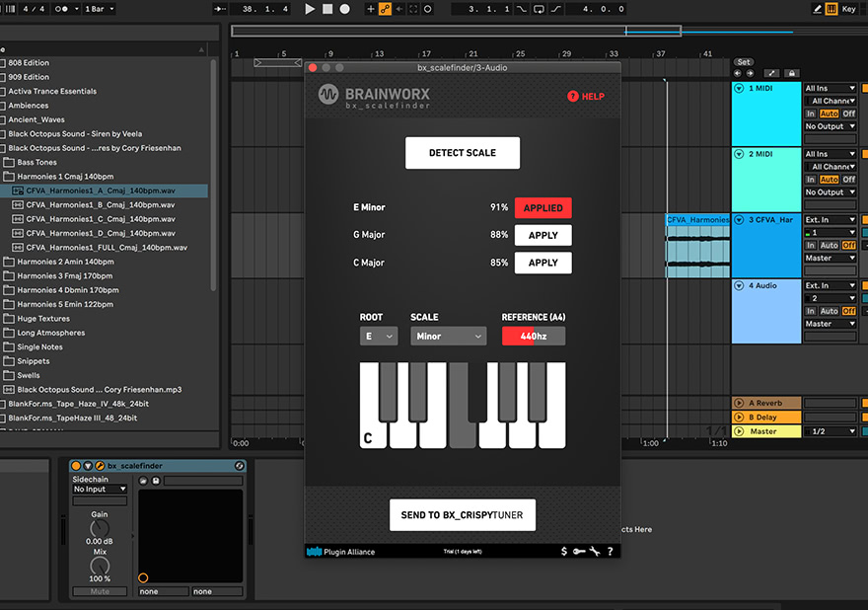Fold the bx_scalefinder device parameters triangle

tap(88, 466)
